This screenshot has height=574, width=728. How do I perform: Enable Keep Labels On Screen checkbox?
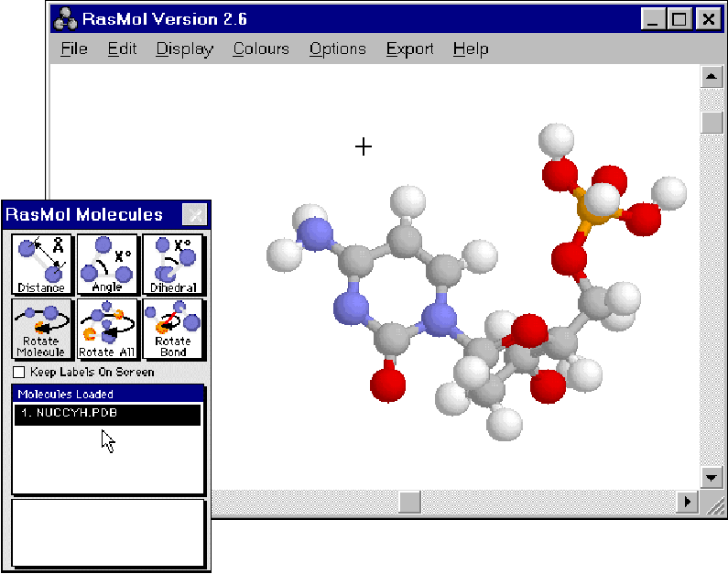click(19, 373)
